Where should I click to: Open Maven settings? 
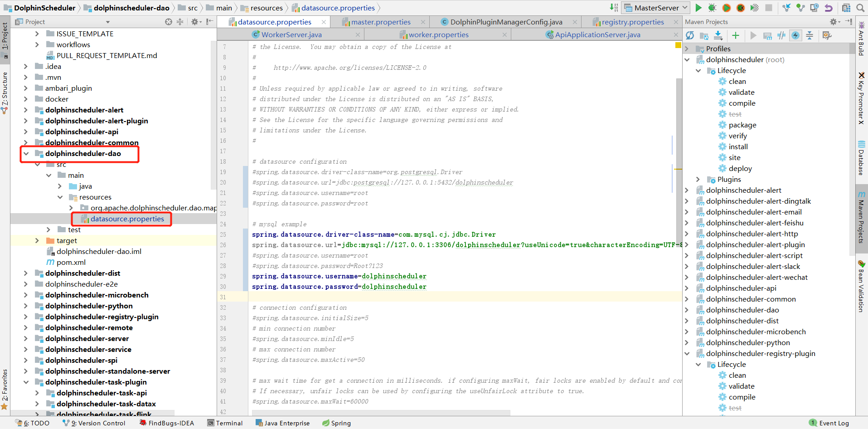828,35
